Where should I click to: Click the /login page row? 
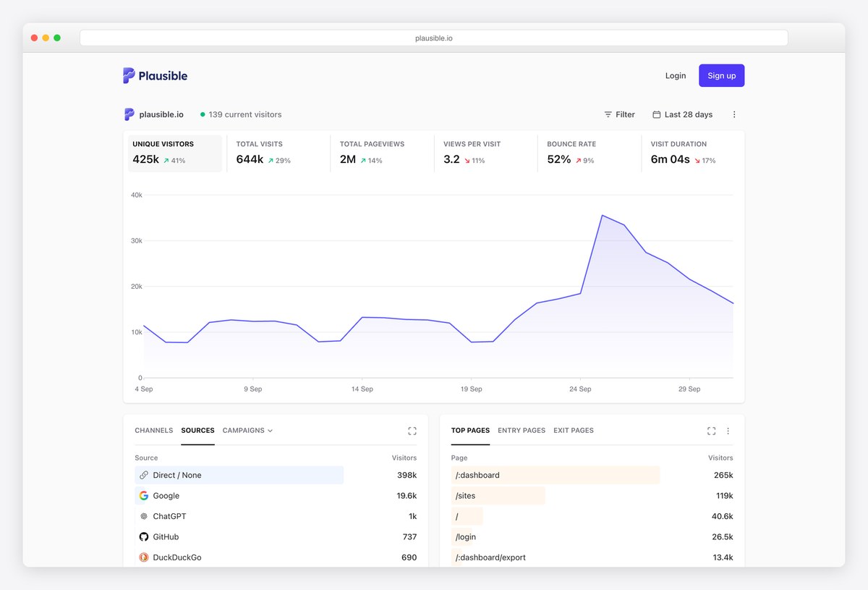coord(592,537)
